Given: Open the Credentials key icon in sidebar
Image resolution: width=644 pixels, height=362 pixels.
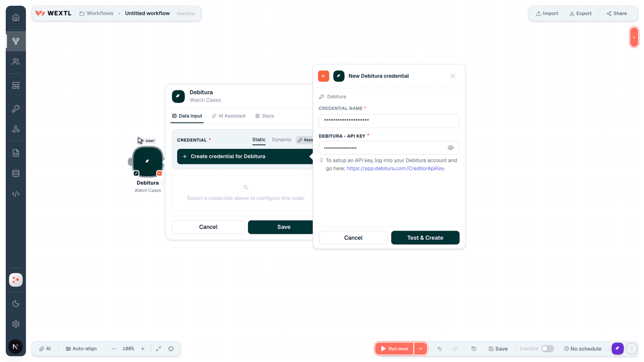Looking at the screenshot, I should pos(16,109).
